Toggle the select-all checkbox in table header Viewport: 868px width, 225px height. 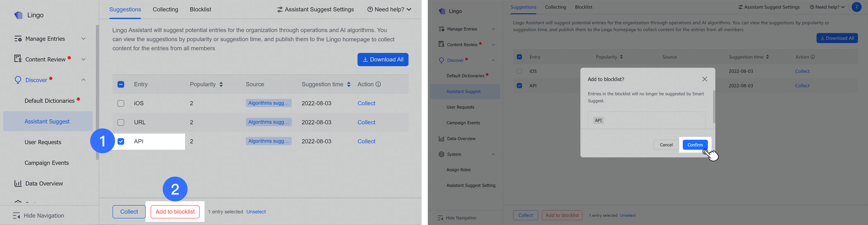point(121,84)
